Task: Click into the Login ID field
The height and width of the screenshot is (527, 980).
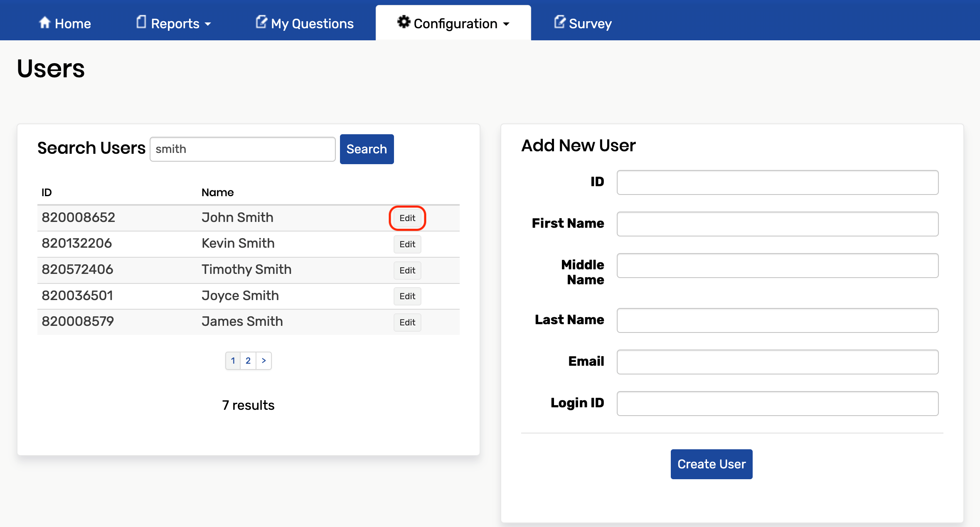Action: coord(777,404)
